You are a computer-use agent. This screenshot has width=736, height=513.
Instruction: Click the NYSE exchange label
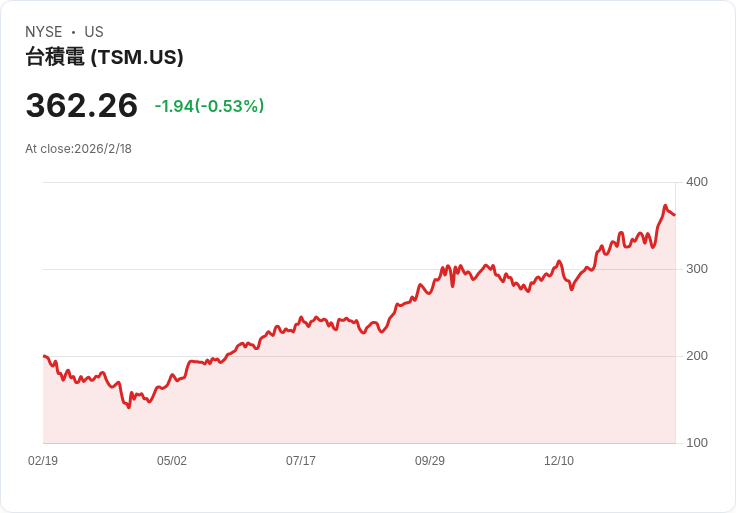pyautogui.click(x=44, y=32)
